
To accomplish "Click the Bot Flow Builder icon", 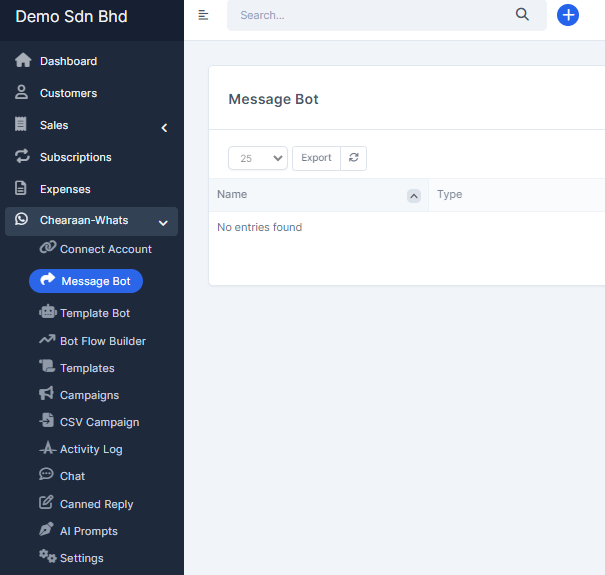I will [47, 340].
